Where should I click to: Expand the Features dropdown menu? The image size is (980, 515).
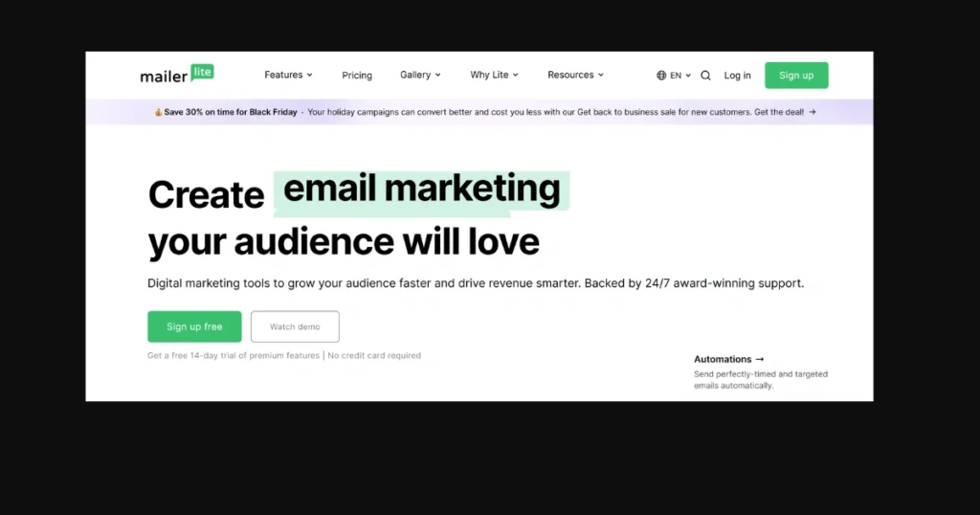[288, 75]
